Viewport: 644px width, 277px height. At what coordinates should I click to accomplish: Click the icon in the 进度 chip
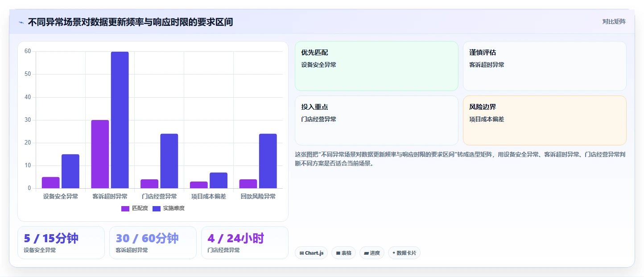[x=366, y=253]
